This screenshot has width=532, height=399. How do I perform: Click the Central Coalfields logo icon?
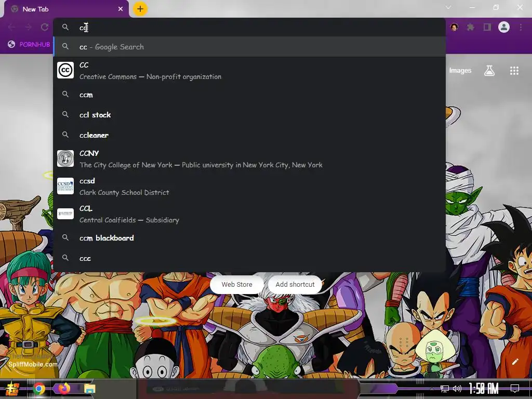(65, 214)
